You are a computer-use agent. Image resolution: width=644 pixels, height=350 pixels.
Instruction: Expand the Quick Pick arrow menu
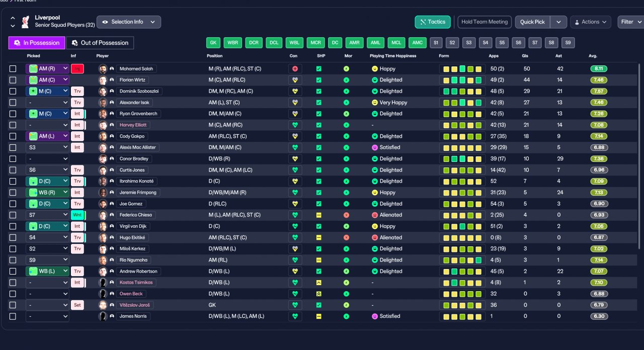click(x=558, y=22)
